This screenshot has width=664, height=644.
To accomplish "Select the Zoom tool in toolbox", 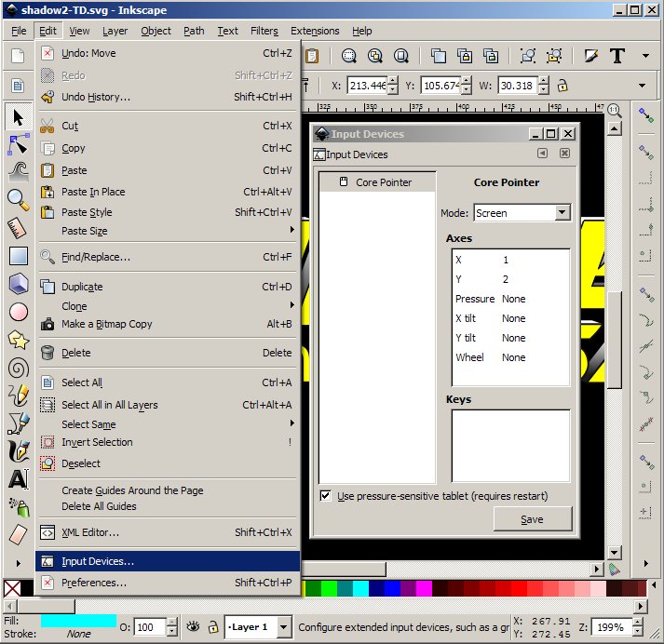I will click(18, 198).
